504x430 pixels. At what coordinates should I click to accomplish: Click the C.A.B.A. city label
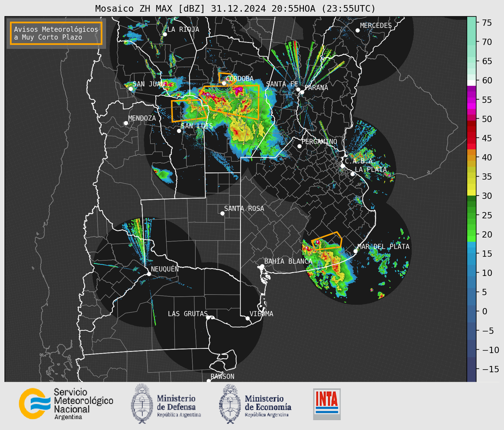point(359,161)
